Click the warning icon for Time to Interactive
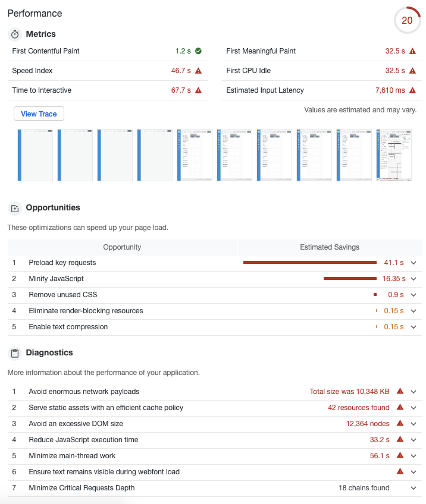This screenshot has height=504, width=426. click(198, 90)
